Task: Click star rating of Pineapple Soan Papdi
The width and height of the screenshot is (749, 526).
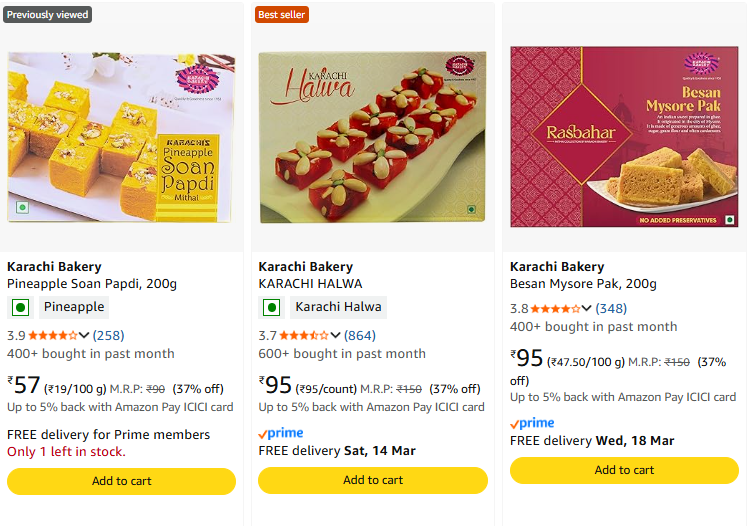Action: [53, 336]
